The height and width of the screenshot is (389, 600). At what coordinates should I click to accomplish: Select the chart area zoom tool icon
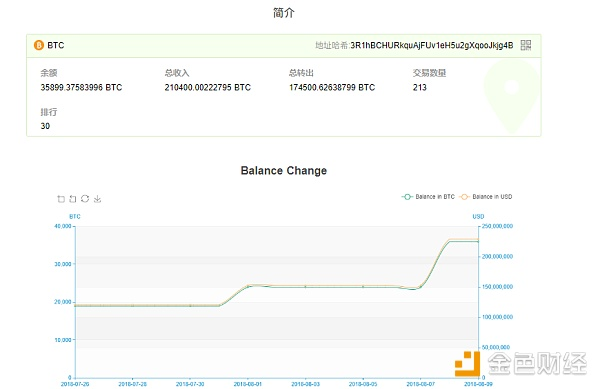(61, 199)
